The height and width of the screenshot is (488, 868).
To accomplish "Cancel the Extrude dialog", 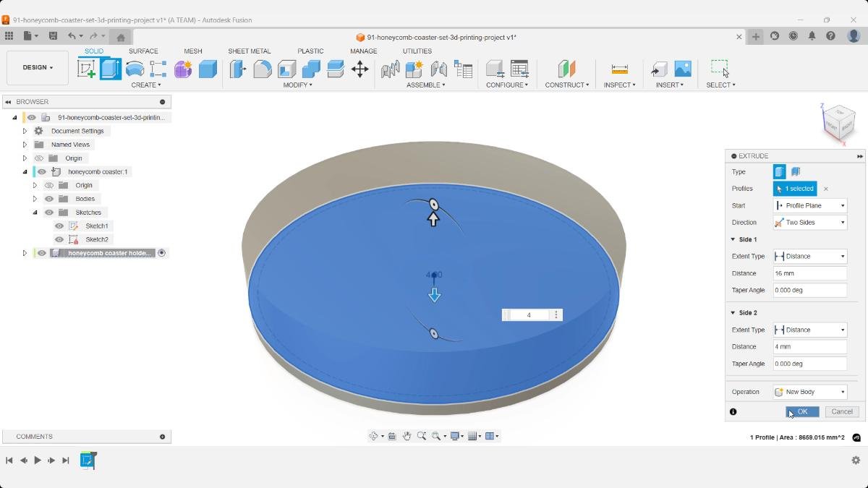I will [x=842, y=411].
